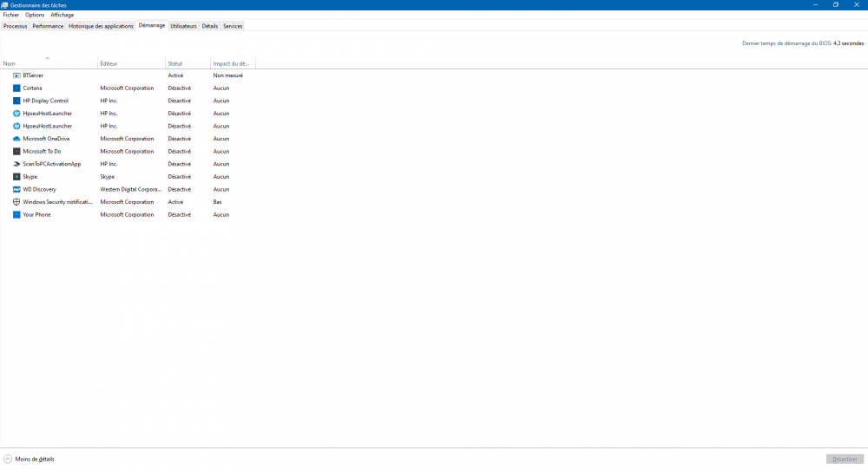Viewport: 868px width, 470px height.
Task: Select the Cortana startup icon
Action: click(x=16, y=88)
